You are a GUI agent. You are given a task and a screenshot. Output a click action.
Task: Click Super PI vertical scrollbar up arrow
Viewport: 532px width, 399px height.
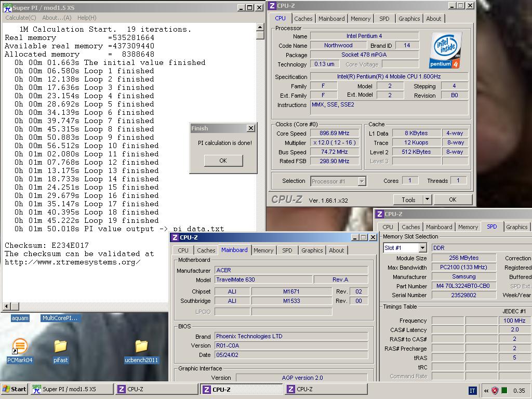coord(260,27)
